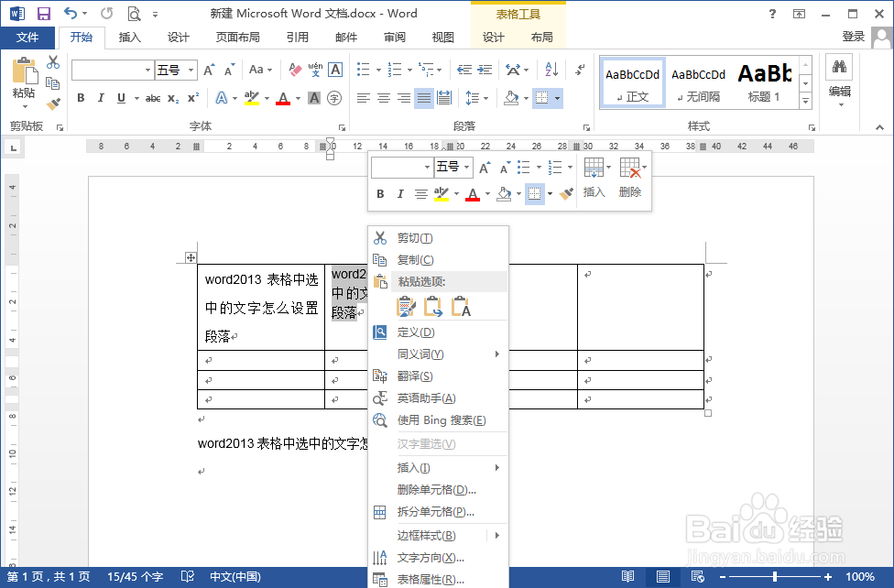The image size is (894, 588).
Task: Click the Sort A-Z icon
Action: point(551,70)
